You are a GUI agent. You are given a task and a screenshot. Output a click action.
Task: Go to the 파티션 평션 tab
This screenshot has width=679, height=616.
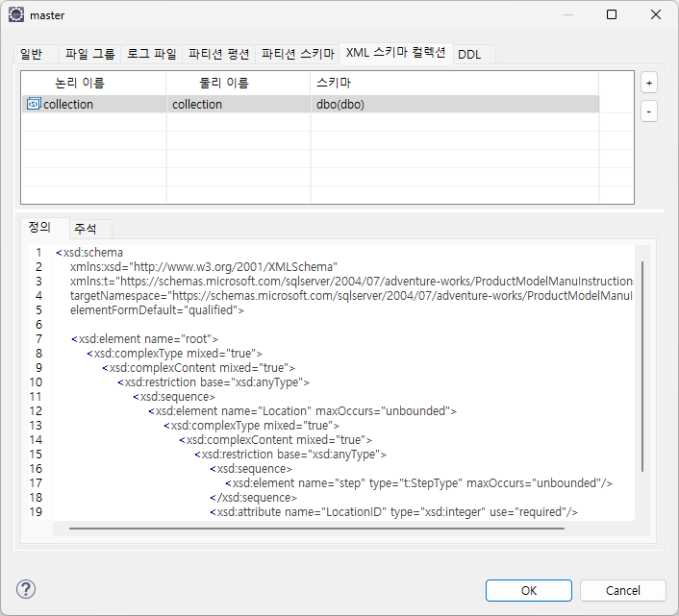click(x=220, y=54)
